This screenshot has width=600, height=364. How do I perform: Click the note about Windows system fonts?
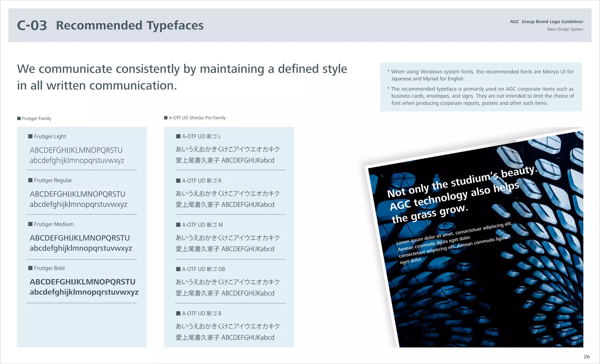coord(480,75)
